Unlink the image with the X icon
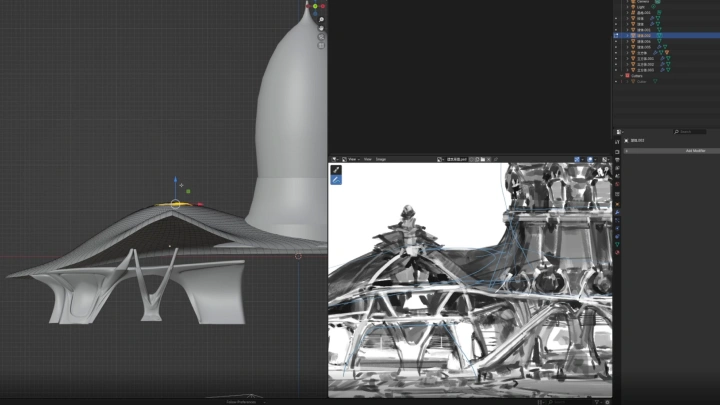 coord(488,159)
